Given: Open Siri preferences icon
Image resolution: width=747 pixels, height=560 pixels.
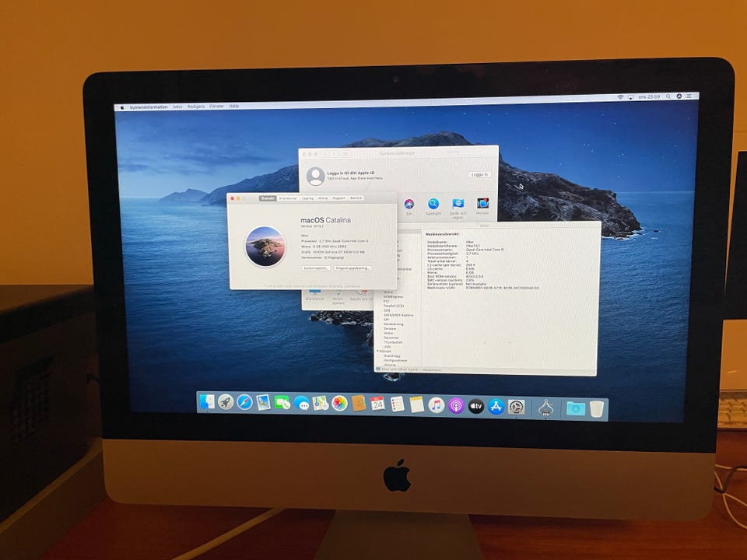Looking at the screenshot, I should [409, 205].
